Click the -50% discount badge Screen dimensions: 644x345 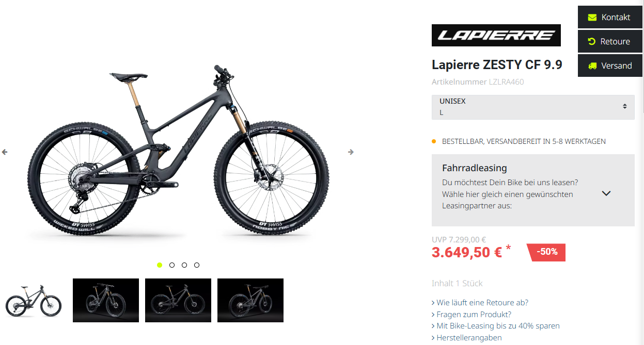pos(546,252)
